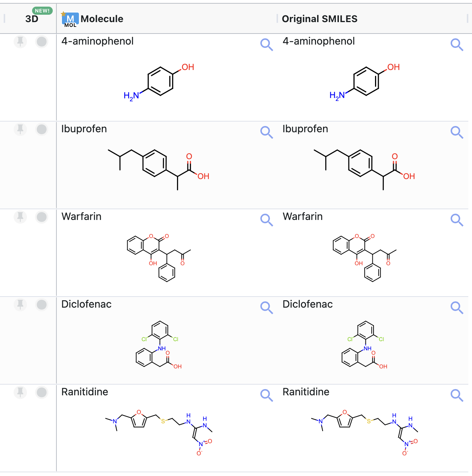The height and width of the screenshot is (476, 472).
Task: Click the Molecule column header
Action: click(x=102, y=19)
